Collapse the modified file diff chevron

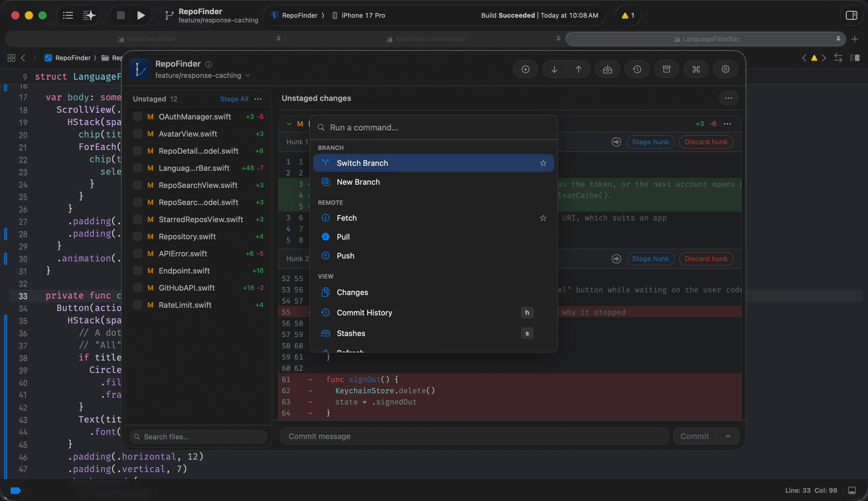coord(289,124)
